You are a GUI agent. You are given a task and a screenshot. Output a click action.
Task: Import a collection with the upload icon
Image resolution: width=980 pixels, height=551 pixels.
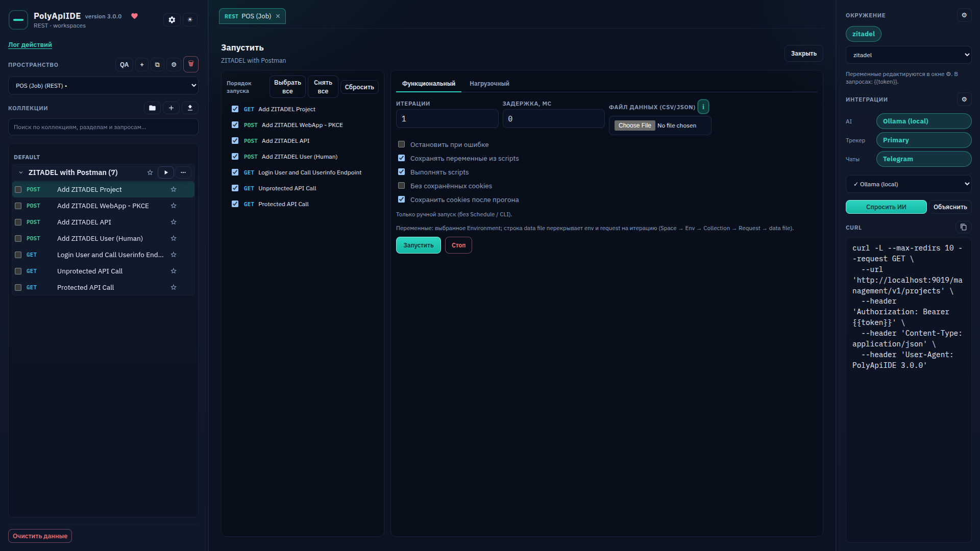pyautogui.click(x=190, y=108)
